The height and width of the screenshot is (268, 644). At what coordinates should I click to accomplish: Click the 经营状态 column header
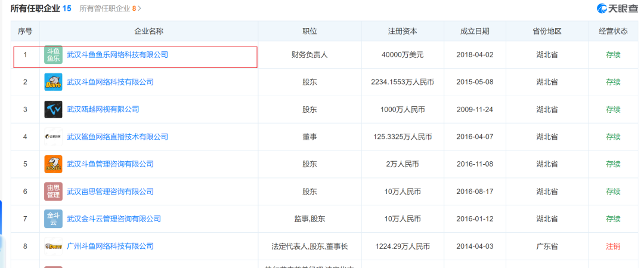[613, 31]
